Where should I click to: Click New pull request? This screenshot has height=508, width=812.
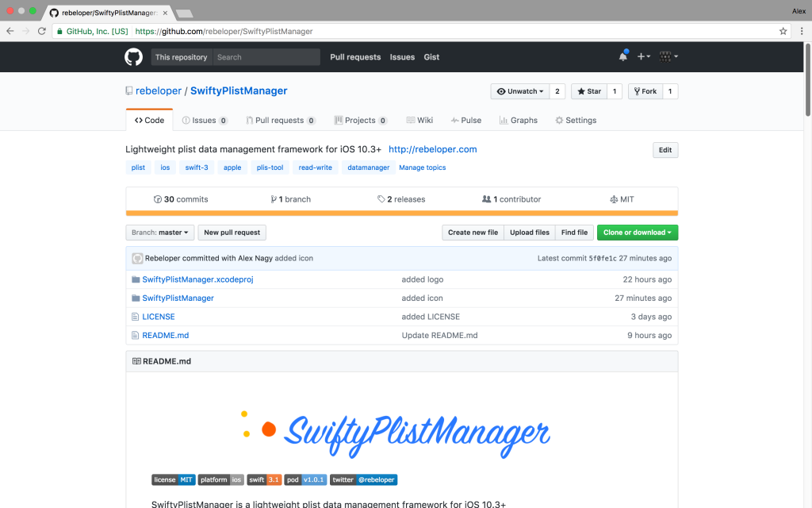[232, 233]
